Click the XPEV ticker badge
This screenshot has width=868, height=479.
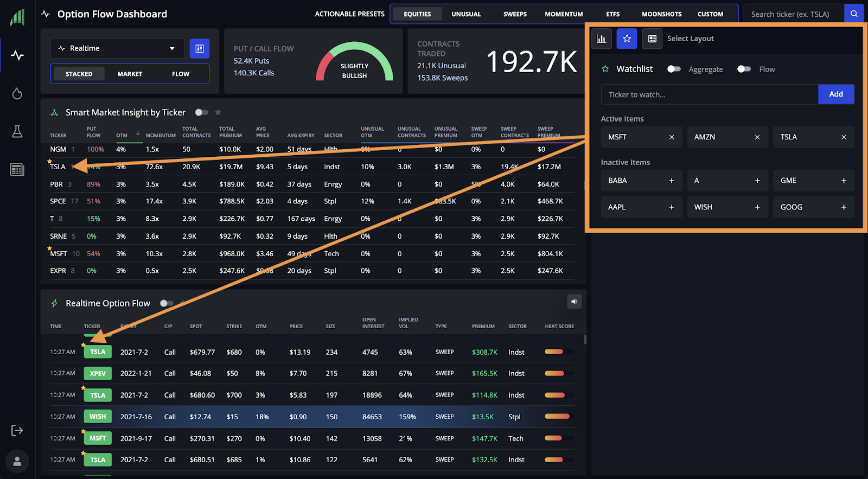(98, 373)
